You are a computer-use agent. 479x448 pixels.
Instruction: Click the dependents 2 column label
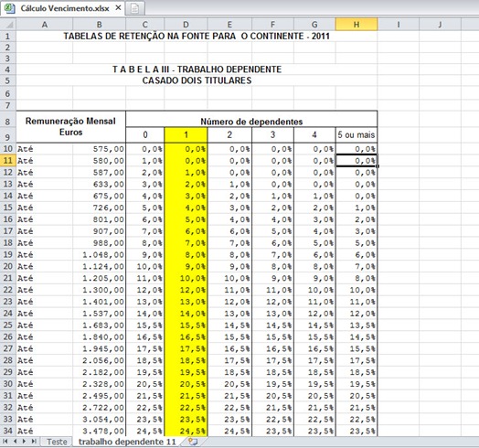pyautogui.click(x=229, y=134)
